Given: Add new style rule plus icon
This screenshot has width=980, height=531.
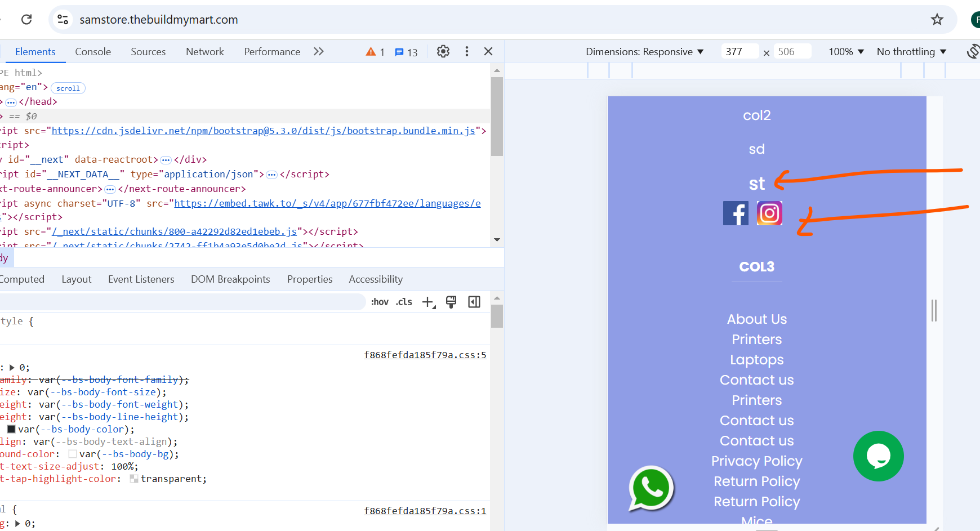Looking at the screenshot, I should (x=429, y=302).
